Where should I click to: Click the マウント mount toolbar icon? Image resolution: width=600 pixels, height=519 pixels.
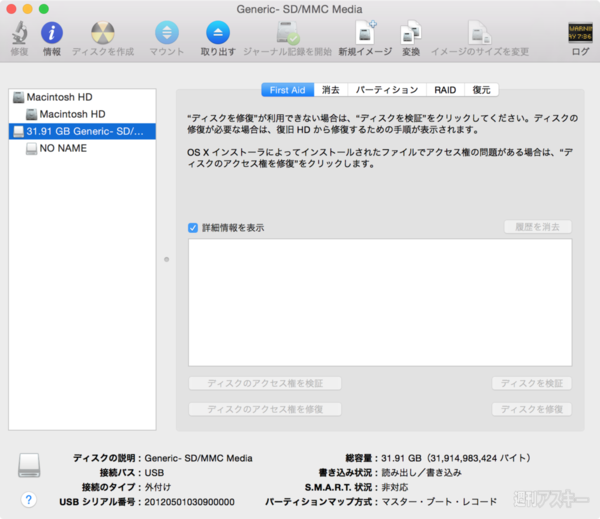point(167,34)
